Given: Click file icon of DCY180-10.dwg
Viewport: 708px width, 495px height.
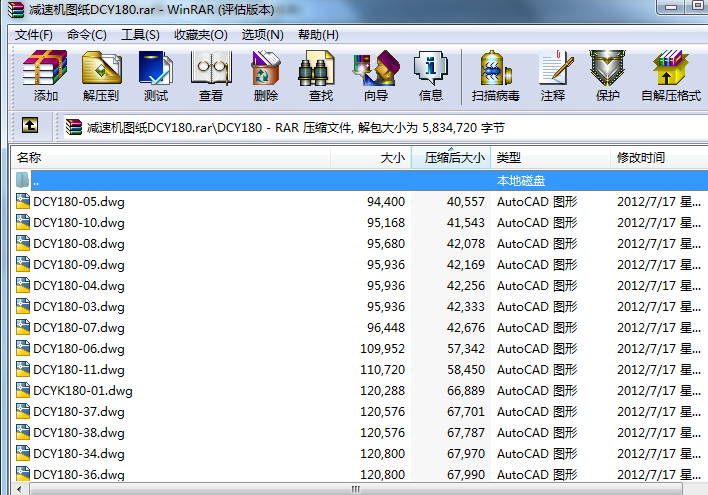Looking at the screenshot, I should point(23,222).
